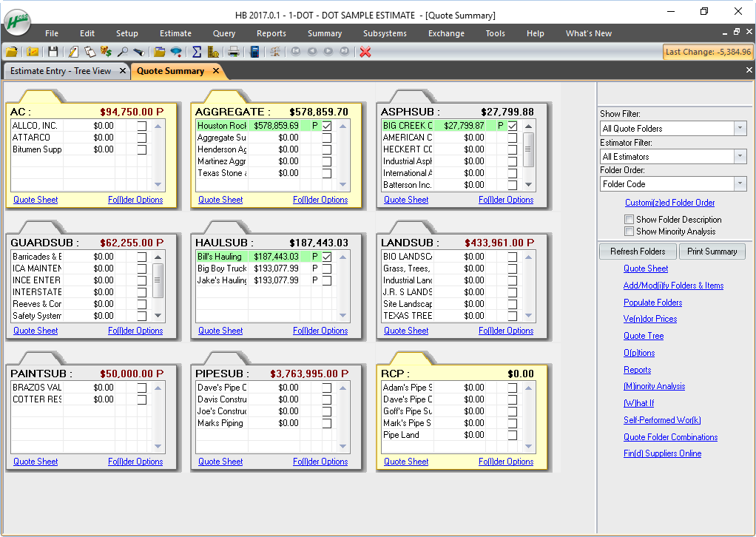
Task: Toggle the checkbox beside Houston Rock quote
Action: (326, 126)
